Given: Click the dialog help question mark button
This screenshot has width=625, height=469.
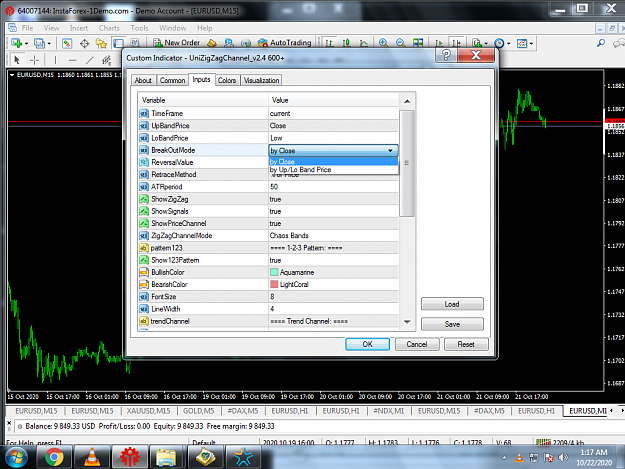Looking at the screenshot, I should (x=446, y=55).
